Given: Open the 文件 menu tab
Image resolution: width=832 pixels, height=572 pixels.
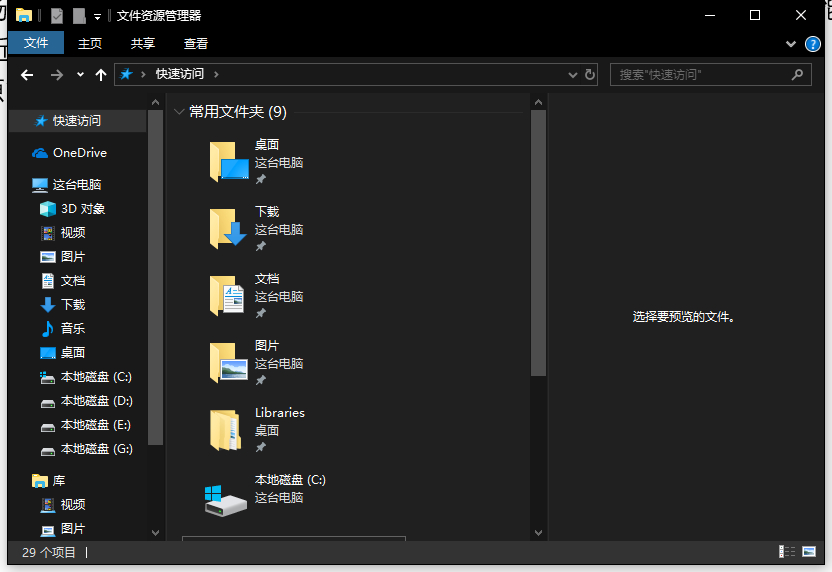Looking at the screenshot, I should pyautogui.click(x=36, y=43).
